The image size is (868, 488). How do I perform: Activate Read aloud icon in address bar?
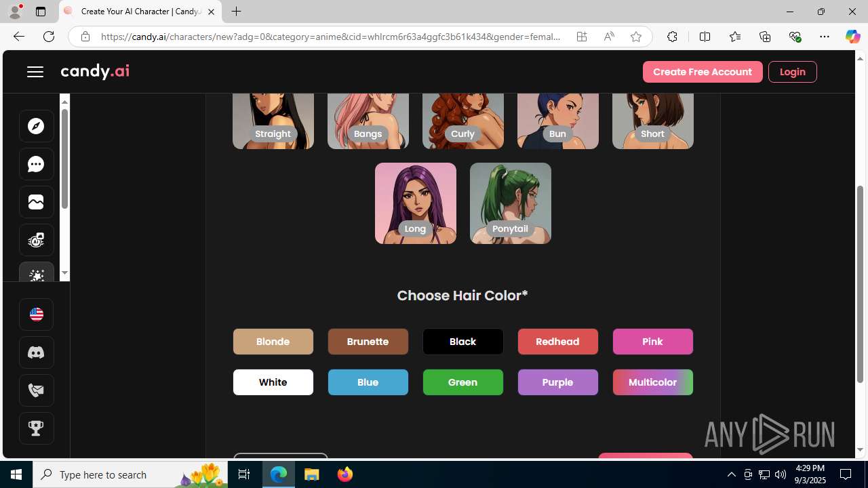(609, 37)
